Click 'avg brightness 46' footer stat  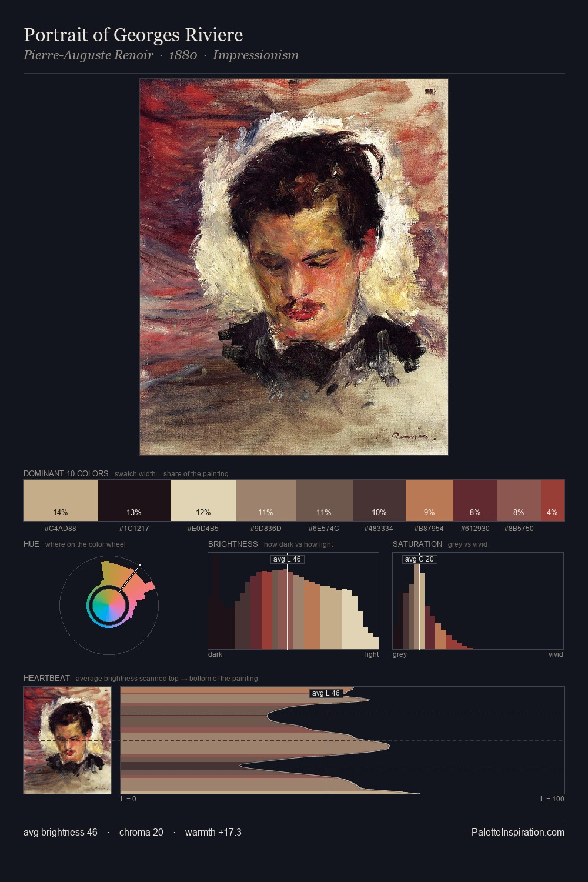[61, 832]
